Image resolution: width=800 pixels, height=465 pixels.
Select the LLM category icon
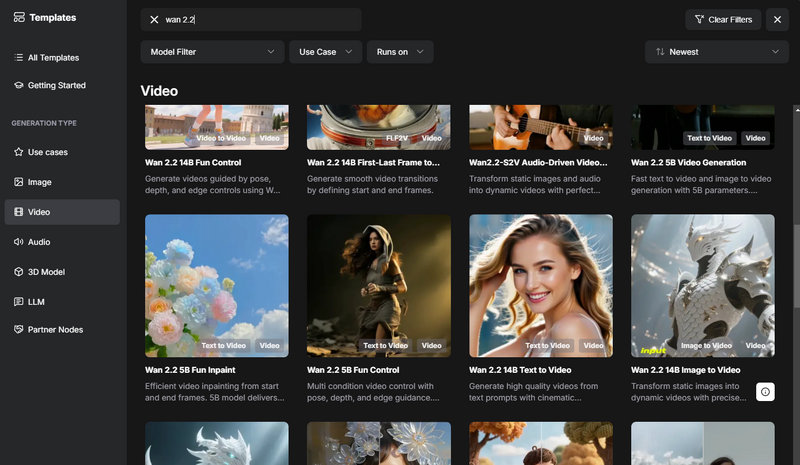coord(19,301)
